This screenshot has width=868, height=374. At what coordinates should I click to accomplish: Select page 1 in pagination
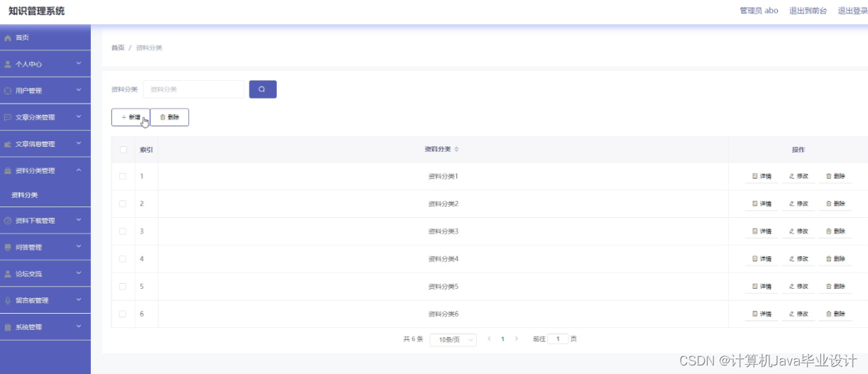click(x=503, y=339)
